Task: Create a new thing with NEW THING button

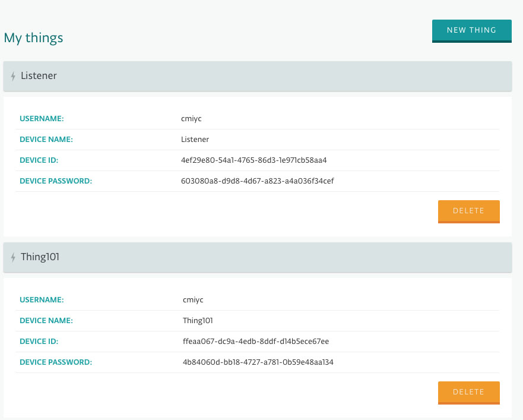Action: tap(471, 31)
